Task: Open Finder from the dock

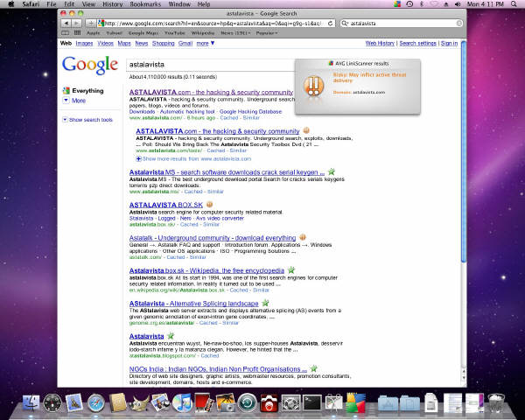Action: pos(31,402)
